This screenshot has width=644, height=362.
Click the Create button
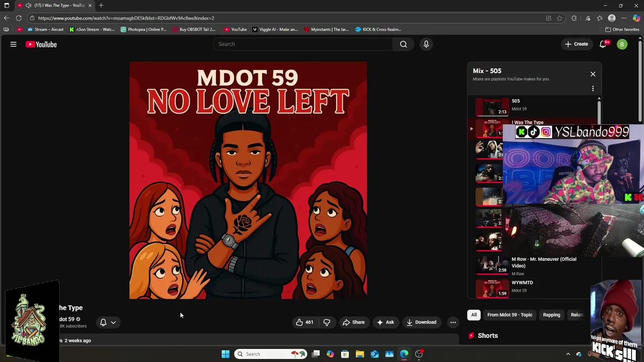pyautogui.click(x=577, y=44)
